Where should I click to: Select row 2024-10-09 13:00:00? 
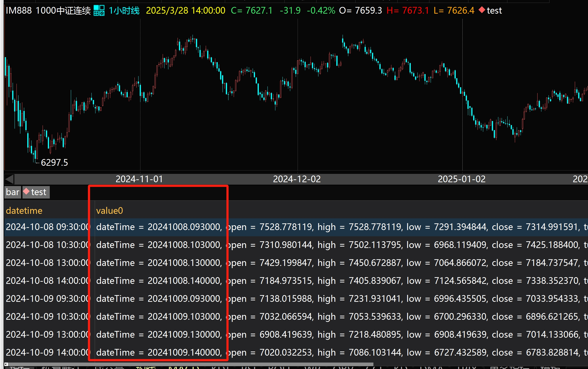[296, 335]
